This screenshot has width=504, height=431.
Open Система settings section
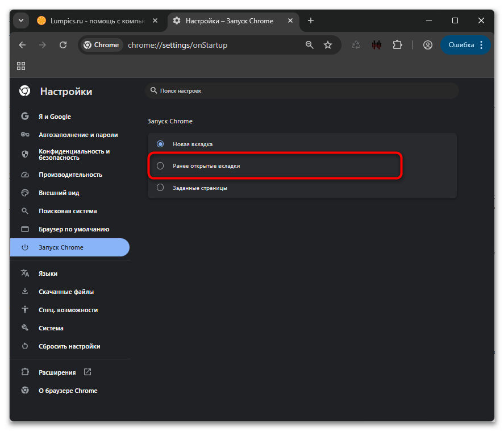pos(70,328)
